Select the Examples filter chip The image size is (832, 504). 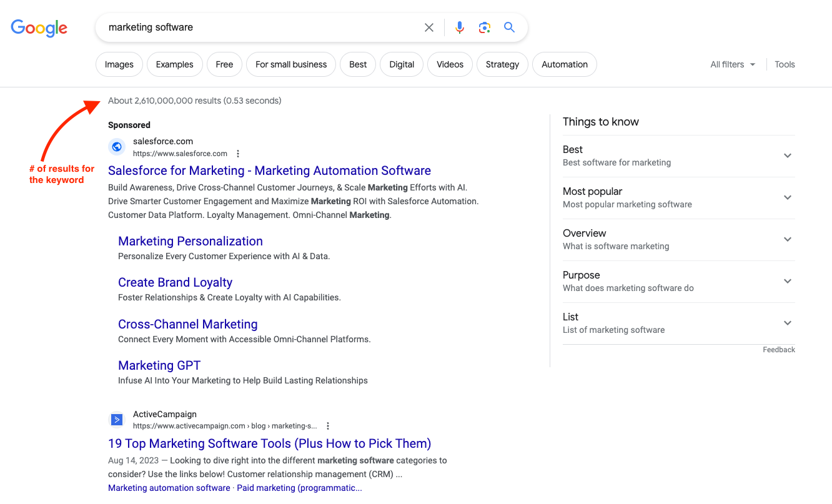(x=175, y=64)
